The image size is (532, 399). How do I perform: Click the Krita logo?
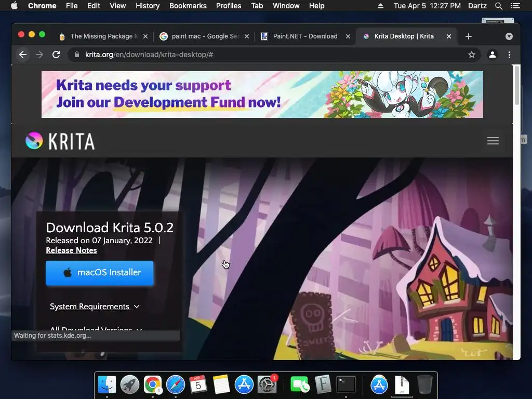(x=60, y=141)
